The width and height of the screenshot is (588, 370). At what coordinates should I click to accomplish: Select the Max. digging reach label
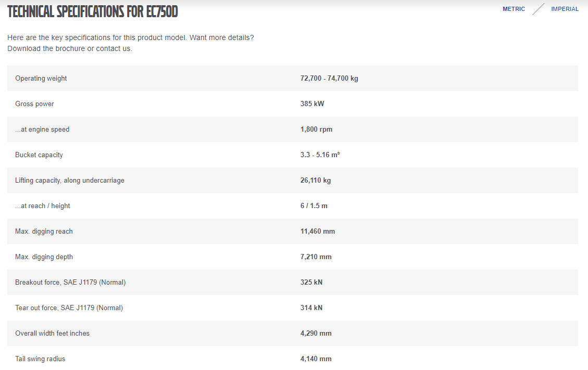click(44, 232)
